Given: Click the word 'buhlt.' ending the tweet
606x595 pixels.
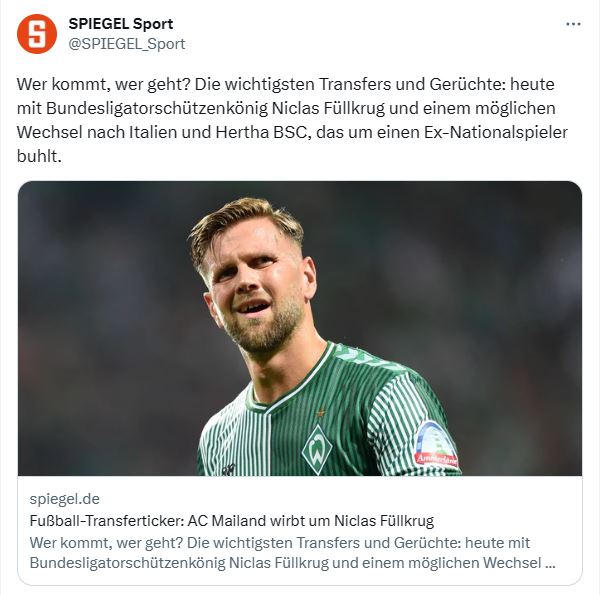Looking at the screenshot, I should pos(40,156).
